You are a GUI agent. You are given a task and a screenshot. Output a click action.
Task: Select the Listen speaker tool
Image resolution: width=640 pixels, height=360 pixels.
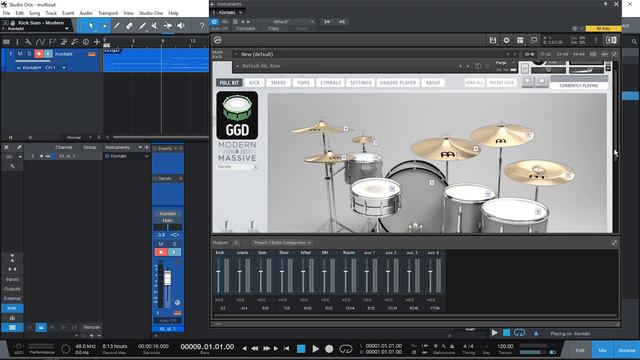pyautogui.click(x=180, y=26)
